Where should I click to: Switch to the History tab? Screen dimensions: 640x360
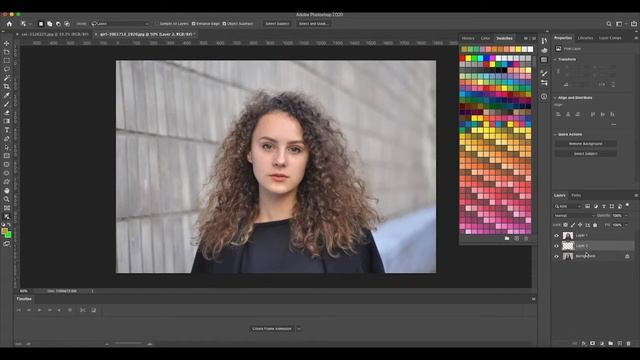(468, 38)
